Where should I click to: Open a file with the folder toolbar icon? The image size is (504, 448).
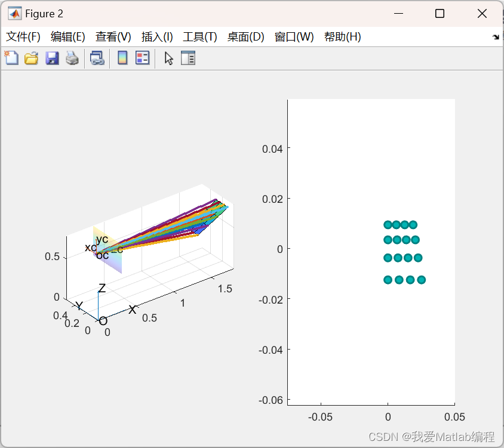(31, 58)
